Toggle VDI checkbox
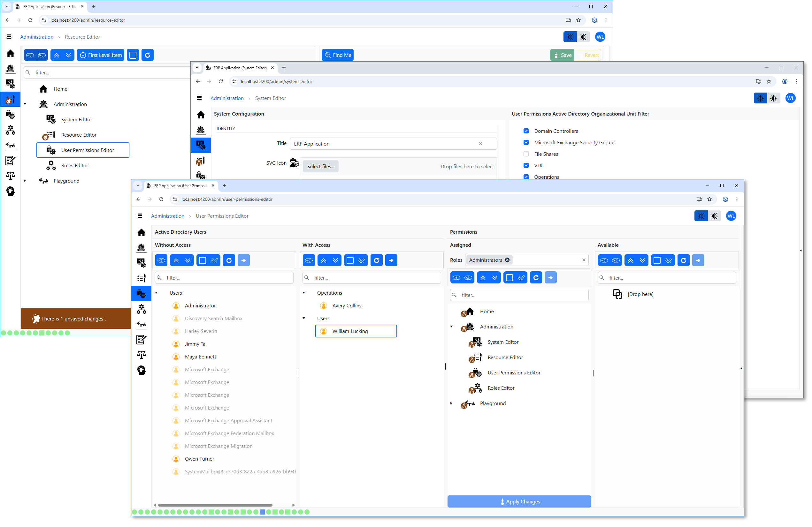Image resolution: width=812 pixels, height=527 pixels. (526, 165)
